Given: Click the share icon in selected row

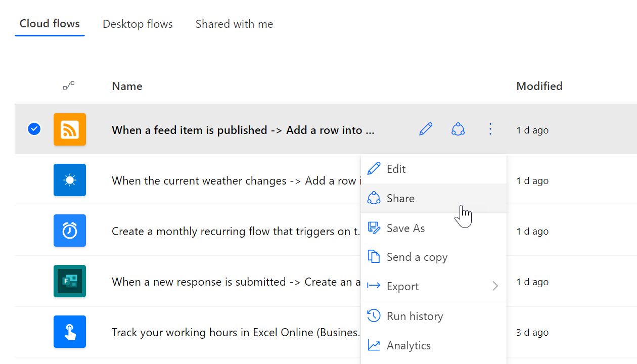Looking at the screenshot, I should (458, 129).
